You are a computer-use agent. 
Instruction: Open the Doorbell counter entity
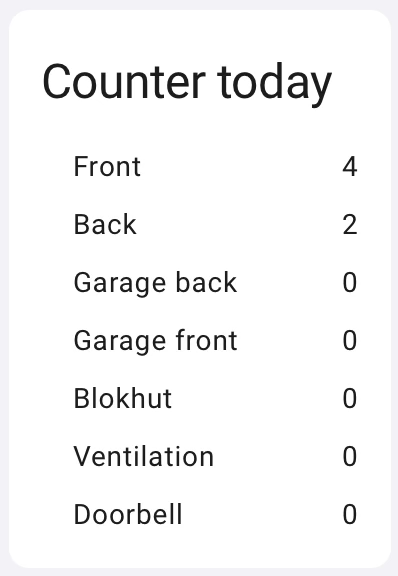point(215,514)
